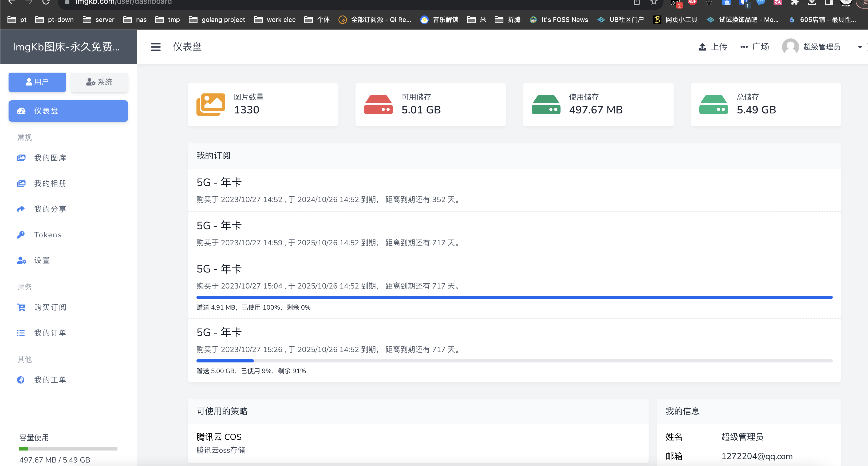The width and height of the screenshot is (868, 466).
Task: Click the browser reload icon
Action: pyautogui.click(x=46, y=2)
